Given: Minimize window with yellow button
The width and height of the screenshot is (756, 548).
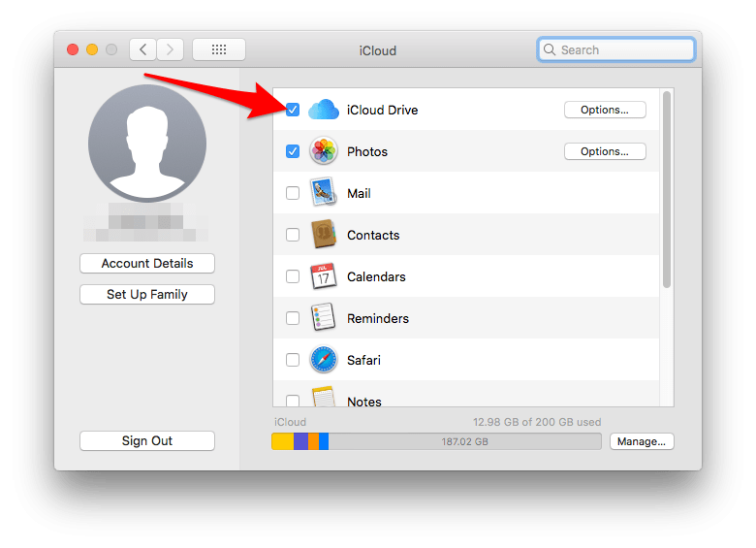Looking at the screenshot, I should click(92, 49).
